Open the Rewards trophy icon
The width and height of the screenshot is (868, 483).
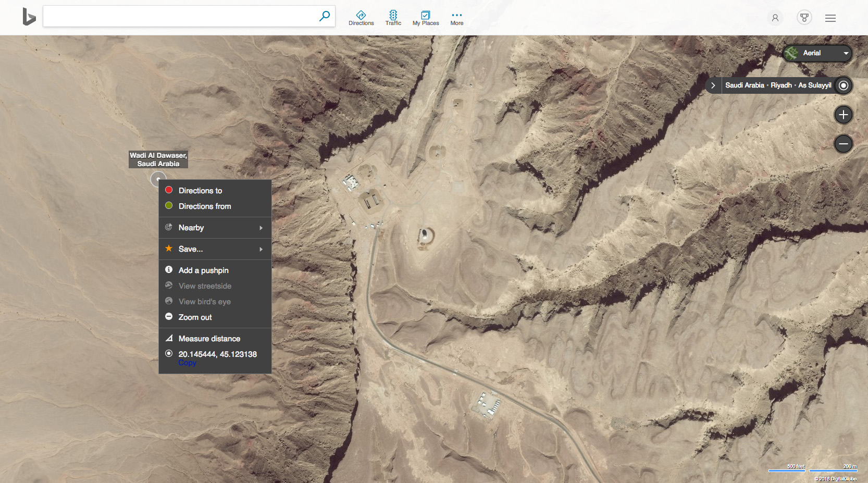804,18
